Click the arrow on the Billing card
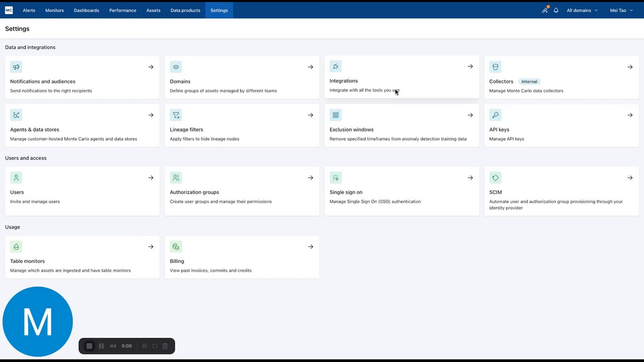 coord(310,247)
